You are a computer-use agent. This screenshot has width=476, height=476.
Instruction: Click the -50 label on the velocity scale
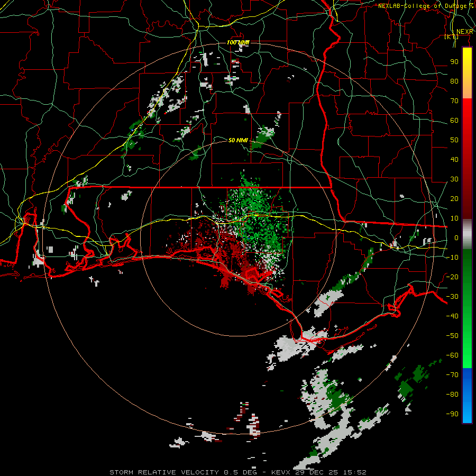tap(452, 336)
